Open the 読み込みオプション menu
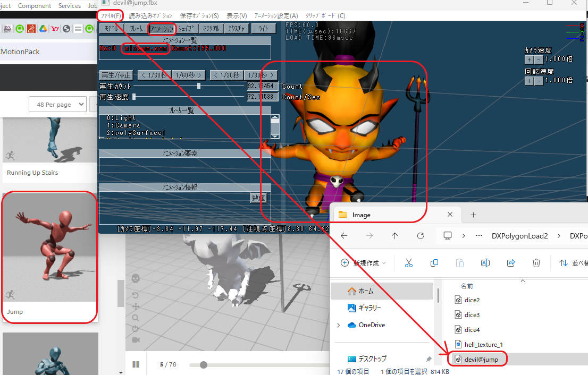588x375 pixels. click(150, 16)
